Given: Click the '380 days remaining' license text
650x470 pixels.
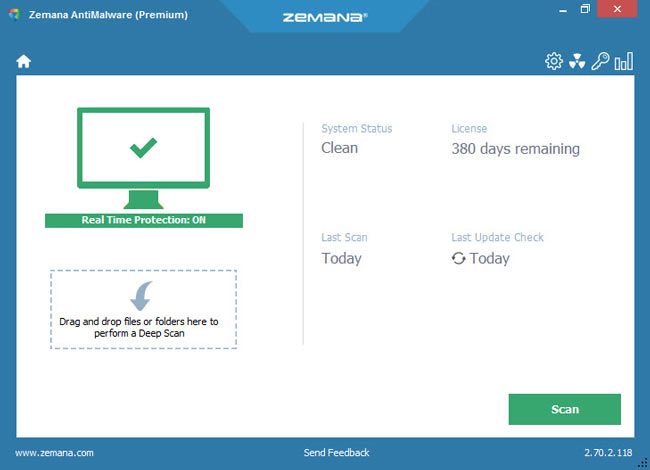Looking at the screenshot, I should pyautogui.click(x=515, y=149).
